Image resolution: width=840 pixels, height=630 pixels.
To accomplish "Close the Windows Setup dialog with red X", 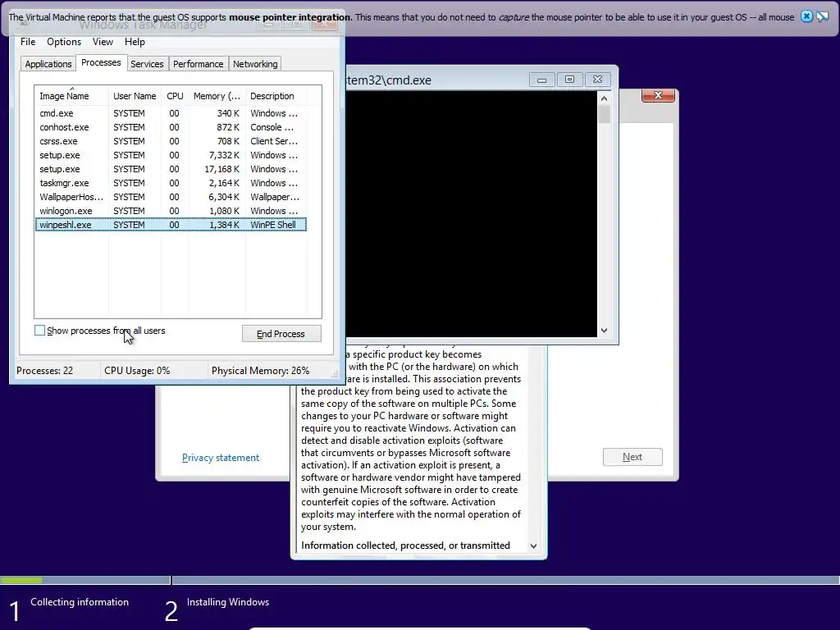I will click(659, 95).
